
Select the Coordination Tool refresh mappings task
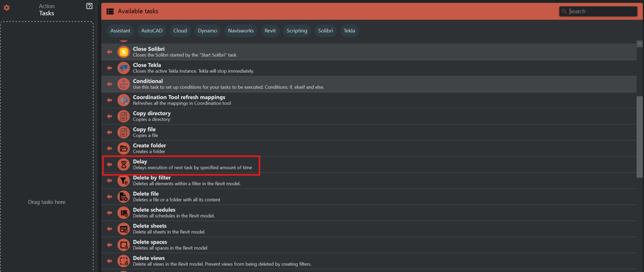179,100
